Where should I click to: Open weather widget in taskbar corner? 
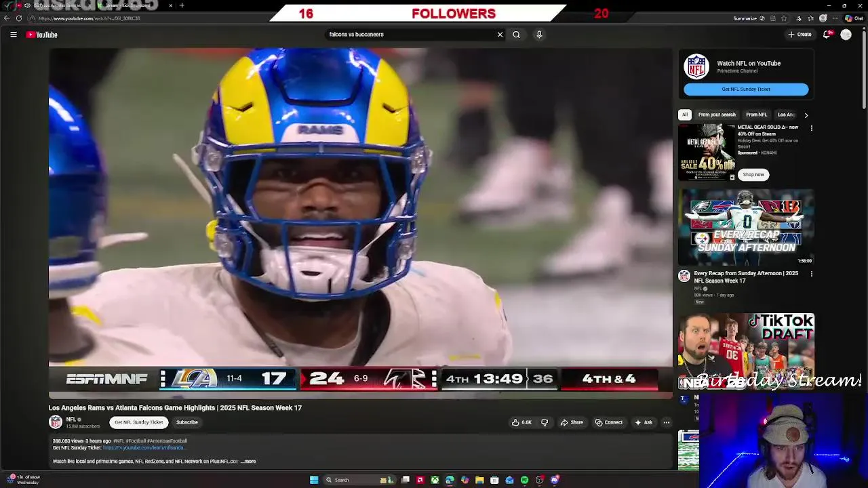[x=22, y=480]
